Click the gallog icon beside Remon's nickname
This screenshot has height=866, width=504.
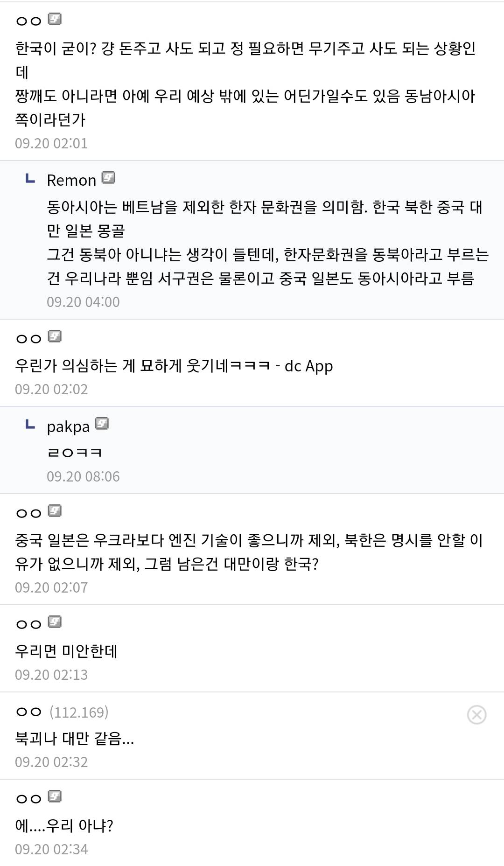[108, 178]
